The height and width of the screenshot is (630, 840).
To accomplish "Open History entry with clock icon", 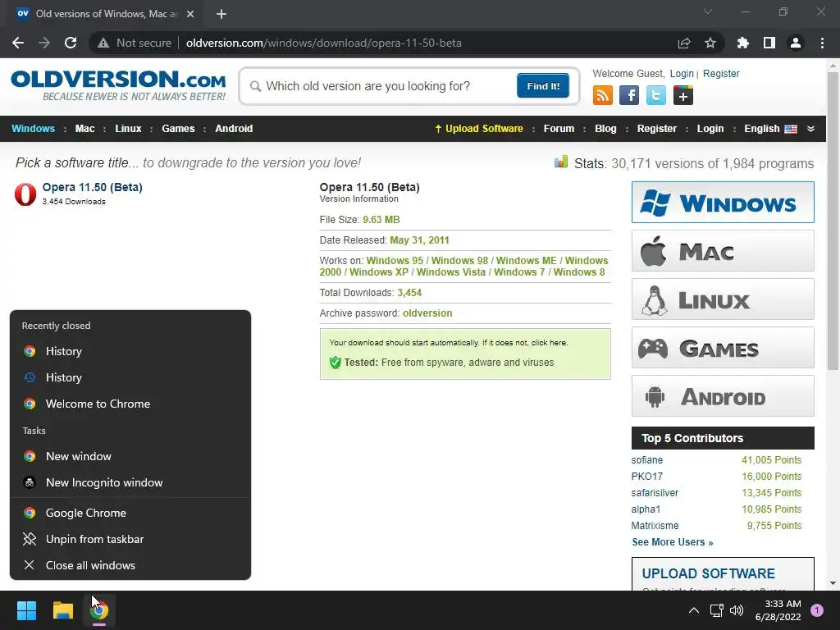I will [x=130, y=377].
